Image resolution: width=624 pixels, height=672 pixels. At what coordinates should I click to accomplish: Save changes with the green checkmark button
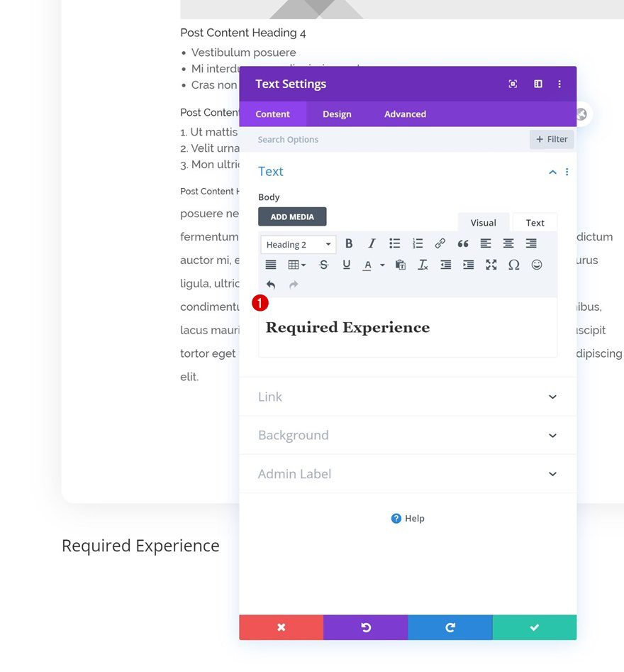534,627
